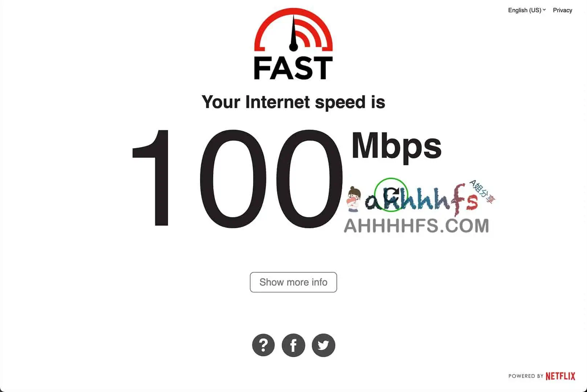Image resolution: width=587 pixels, height=392 pixels.
Task: Expand details with Show more info
Action: click(293, 282)
